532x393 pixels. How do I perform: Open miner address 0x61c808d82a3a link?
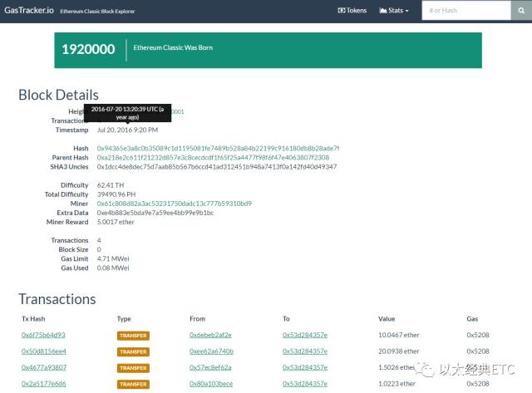coord(174,204)
